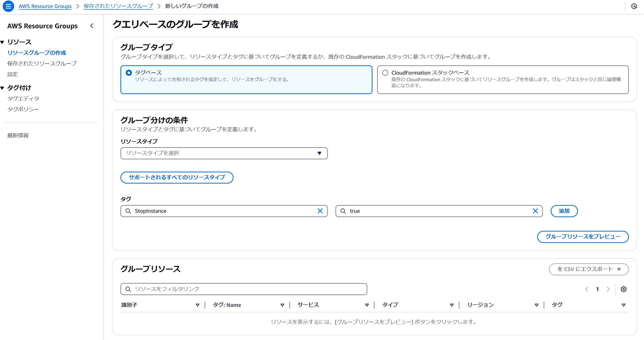Focus the リソースをフィルタリング search field
This screenshot has height=340, width=644.
coord(244,289)
